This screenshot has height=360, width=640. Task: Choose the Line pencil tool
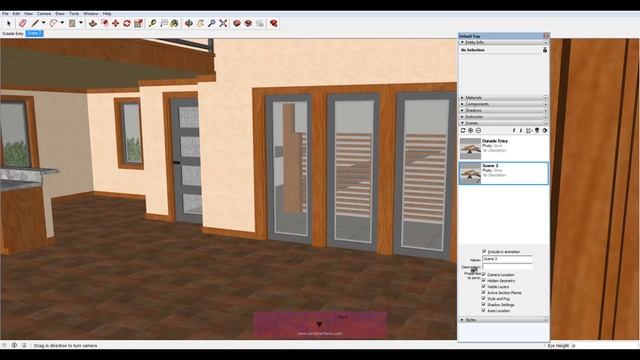[36, 23]
